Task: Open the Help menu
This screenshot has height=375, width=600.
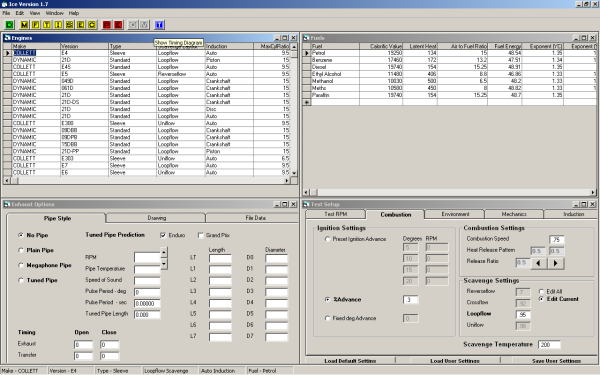Action: click(x=74, y=13)
